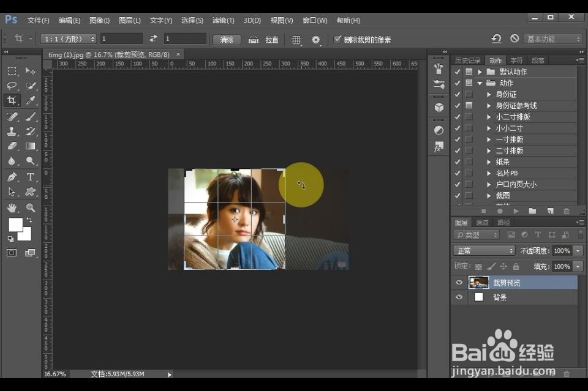
Task: Select the Quick Selection tool
Action: click(x=31, y=86)
